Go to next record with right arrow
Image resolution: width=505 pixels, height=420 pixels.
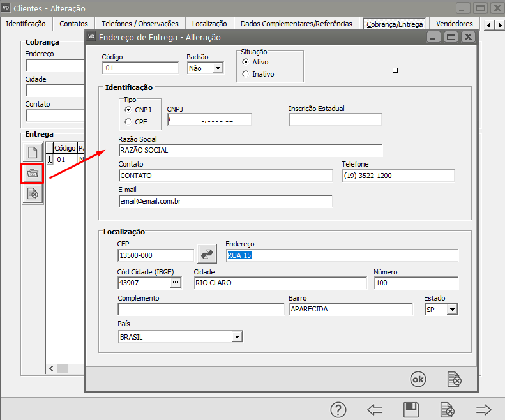[x=484, y=410]
